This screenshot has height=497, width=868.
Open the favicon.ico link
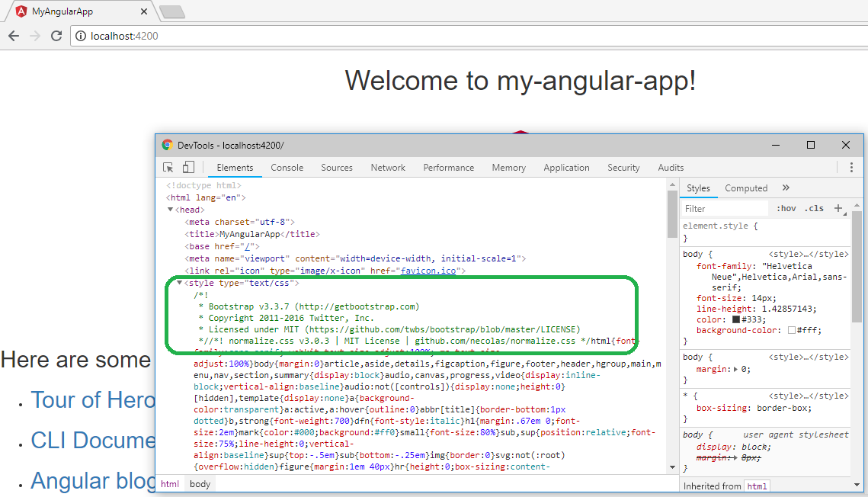pyautogui.click(x=428, y=271)
